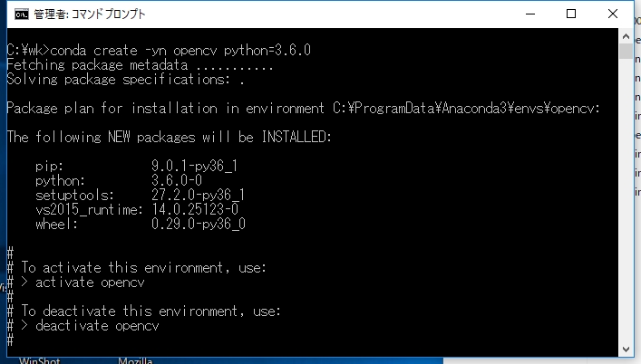Viewport: 641px width, 364px height.
Task: Click the vertical scrollbar thumb
Action: pyautogui.click(x=626, y=52)
